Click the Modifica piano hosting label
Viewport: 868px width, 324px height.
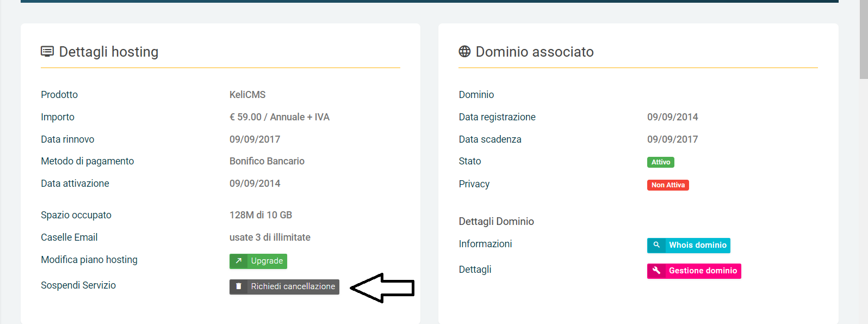click(x=89, y=260)
